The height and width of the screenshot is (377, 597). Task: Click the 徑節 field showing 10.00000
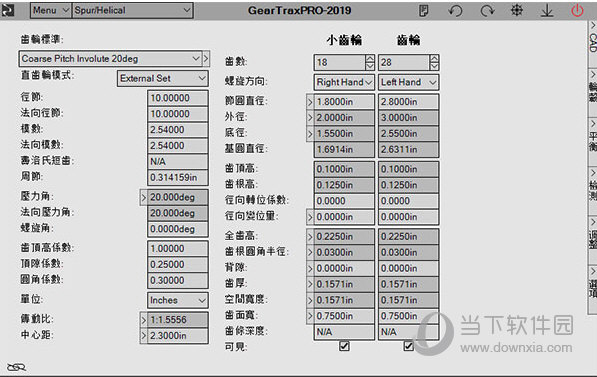click(178, 98)
